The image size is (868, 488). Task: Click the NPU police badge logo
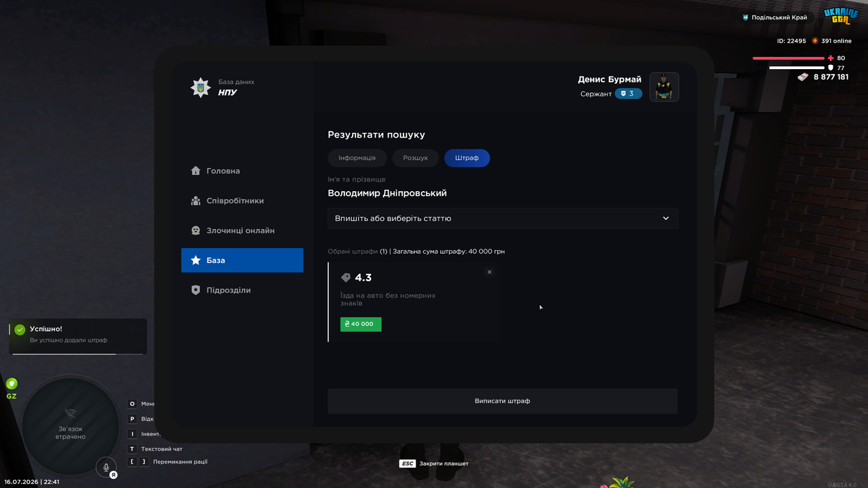pyautogui.click(x=201, y=87)
